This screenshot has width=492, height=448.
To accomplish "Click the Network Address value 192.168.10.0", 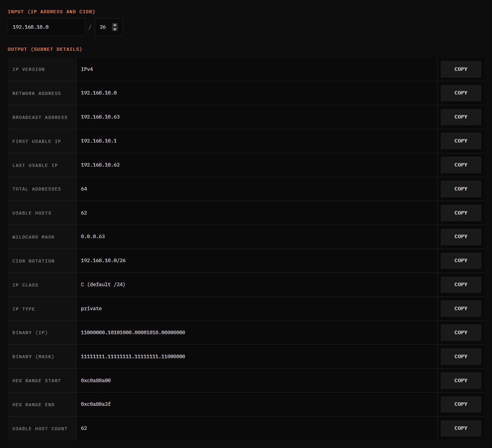I will click(x=99, y=93).
